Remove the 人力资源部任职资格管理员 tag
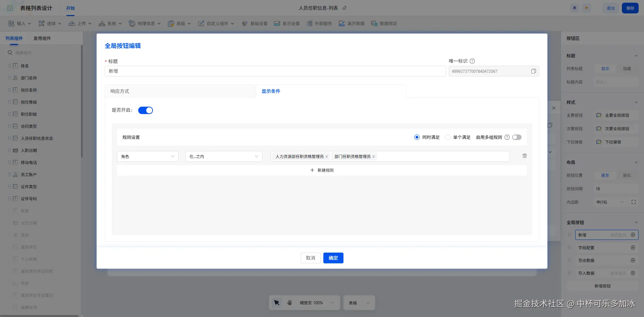This screenshot has width=644, height=317. tap(327, 157)
